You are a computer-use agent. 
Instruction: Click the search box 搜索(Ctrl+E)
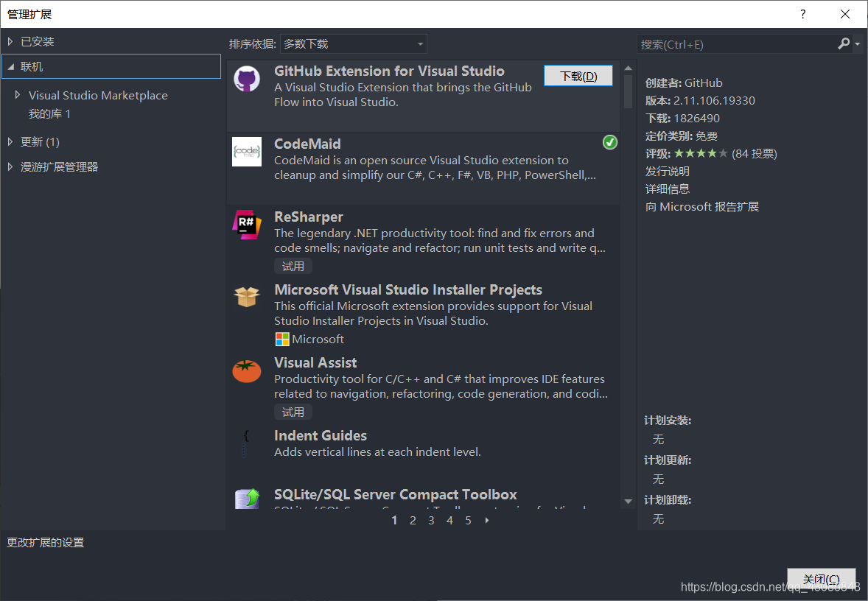tap(736, 43)
